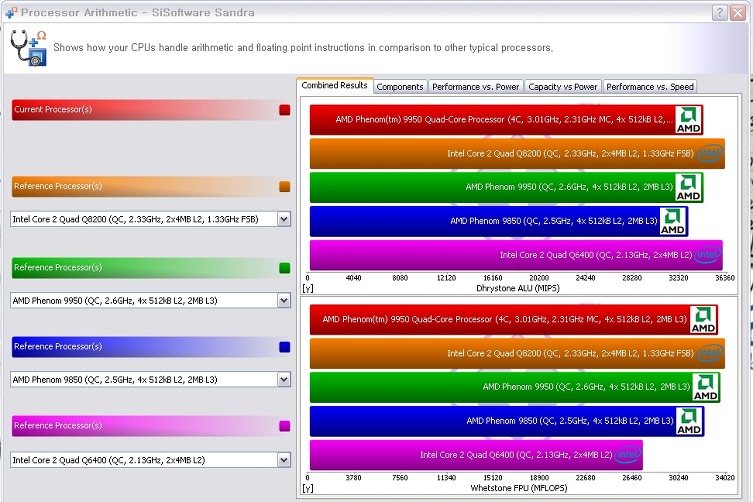Viewport: 753px width, 502px height.
Task: Click the [y] toggle under Whetstone chart
Action: click(x=308, y=488)
